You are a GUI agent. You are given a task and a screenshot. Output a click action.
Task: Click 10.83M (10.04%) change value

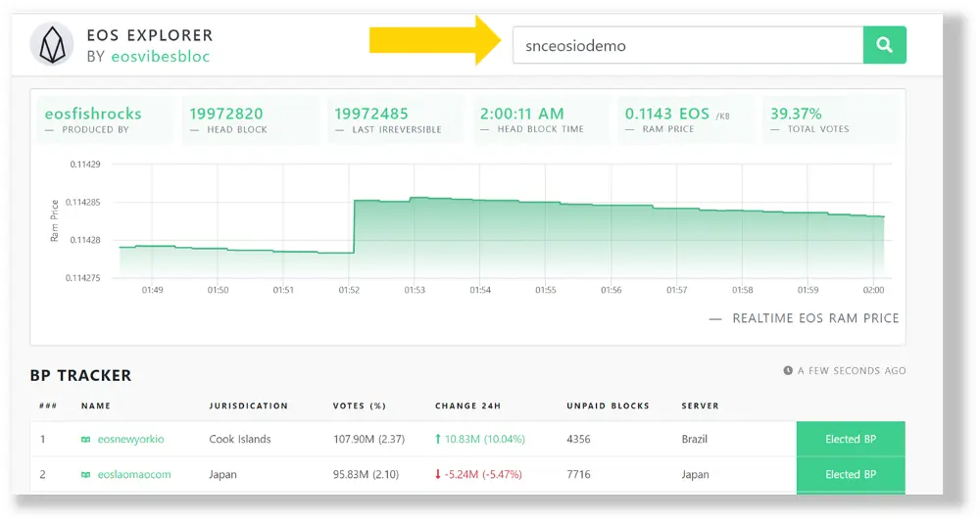485,439
